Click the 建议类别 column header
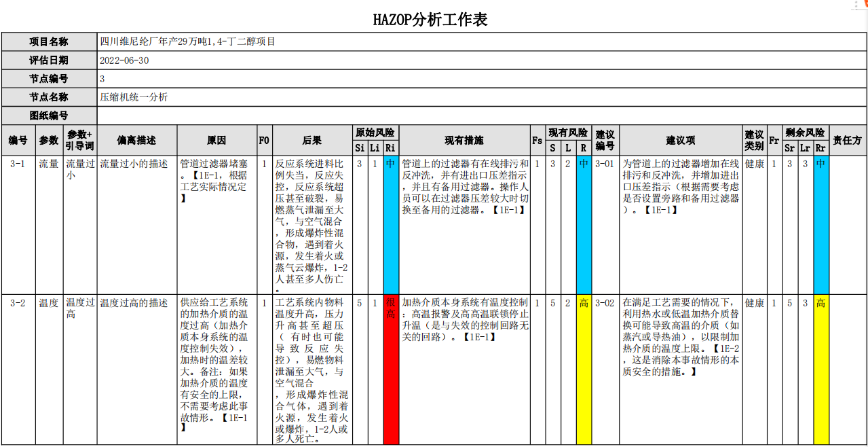The height and width of the screenshot is (447, 868). coord(755,140)
